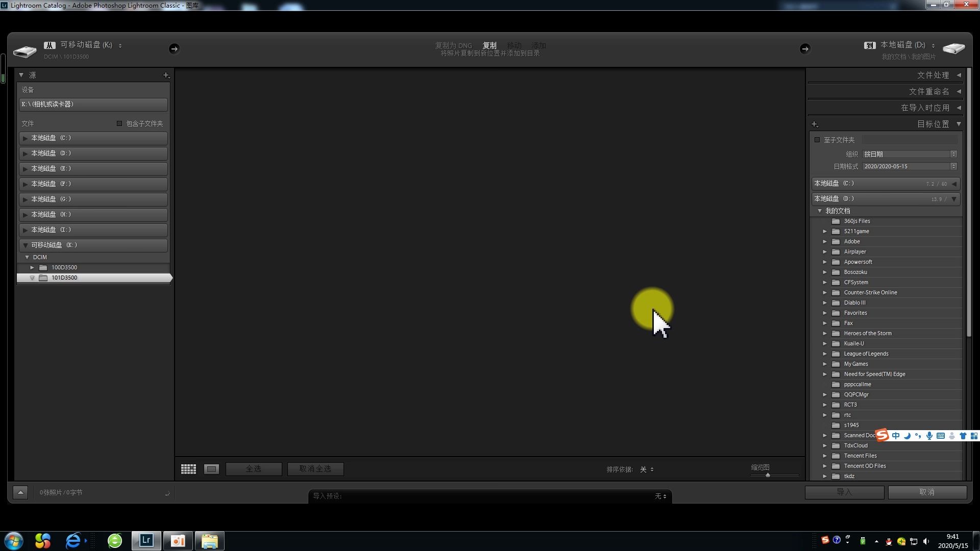Screen dimensions: 980x551
Task: Select 复制为 DNG import mode
Action: [453, 45]
